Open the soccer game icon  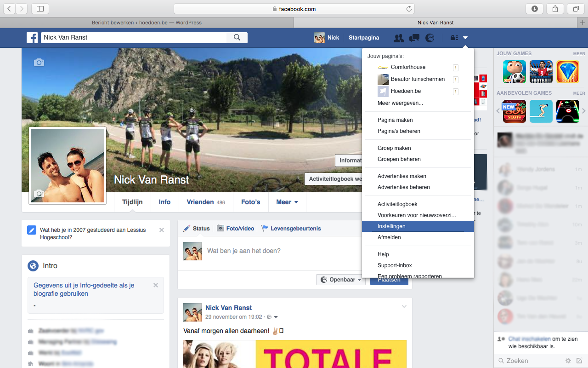[514, 72]
